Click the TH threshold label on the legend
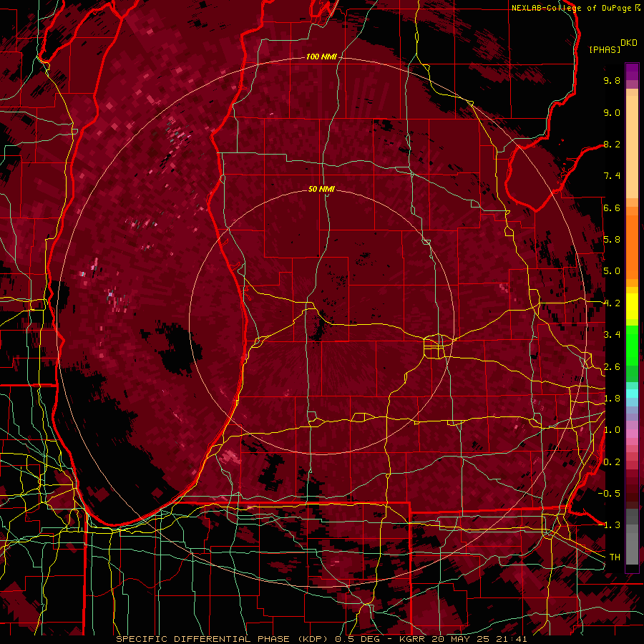The width and height of the screenshot is (644, 644). tap(615, 557)
